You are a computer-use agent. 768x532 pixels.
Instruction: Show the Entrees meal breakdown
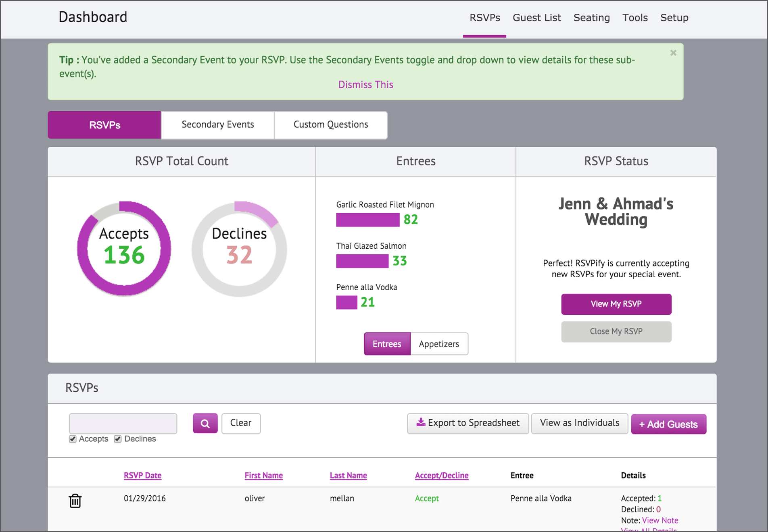(x=387, y=344)
